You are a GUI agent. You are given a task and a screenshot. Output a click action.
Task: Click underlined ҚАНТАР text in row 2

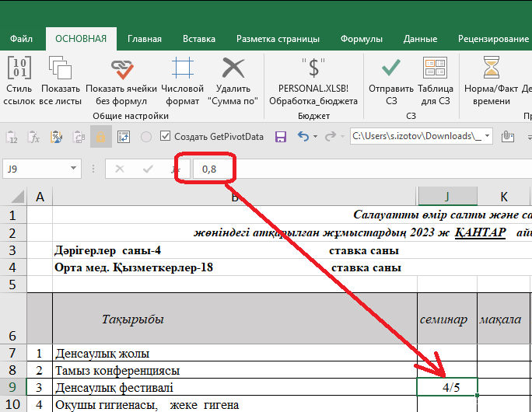click(x=480, y=232)
